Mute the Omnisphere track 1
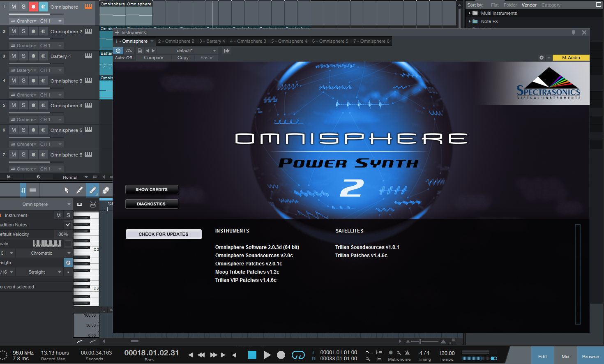 (14, 7)
